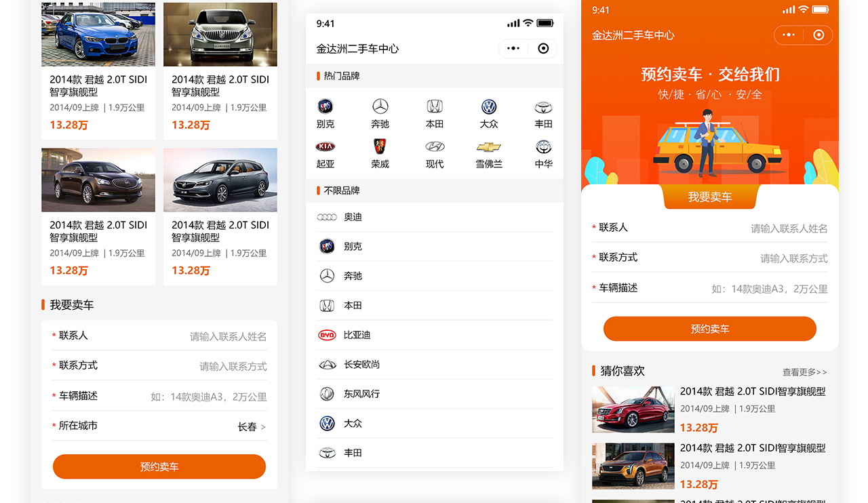Open the red Cadillac sedan thumbnail
Image resolution: width=868 pixels, height=503 pixels.
coord(633,409)
